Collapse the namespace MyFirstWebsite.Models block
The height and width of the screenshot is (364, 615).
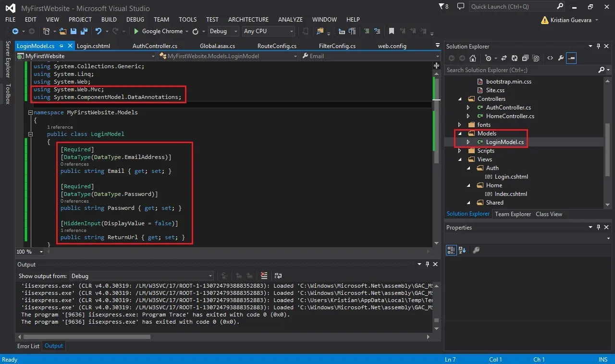(x=31, y=112)
